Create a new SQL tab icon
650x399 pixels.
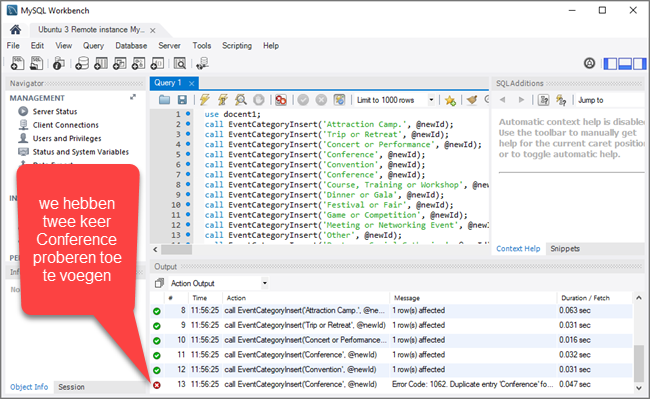click(x=17, y=63)
